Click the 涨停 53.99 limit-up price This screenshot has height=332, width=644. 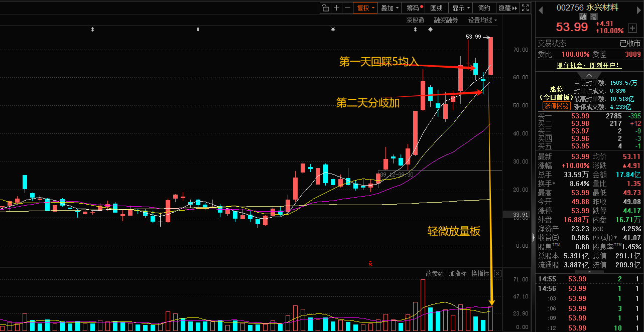point(580,211)
